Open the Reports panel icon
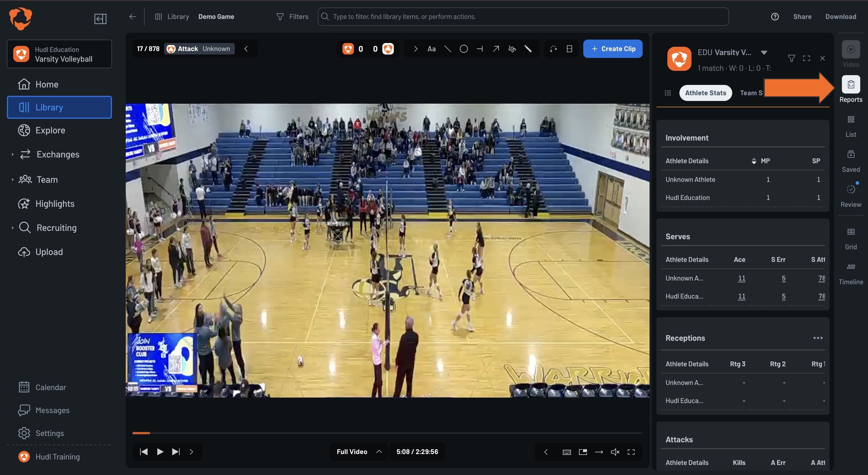This screenshot has width=868, height=475. point(850,85)
